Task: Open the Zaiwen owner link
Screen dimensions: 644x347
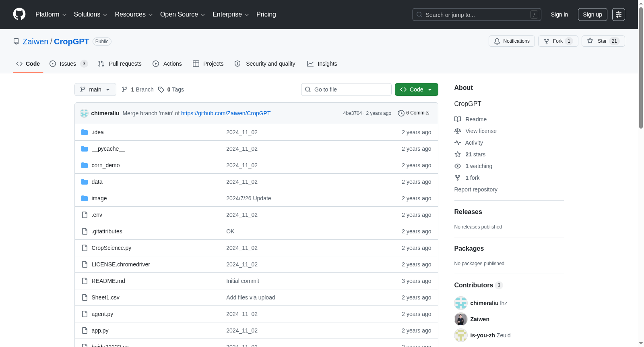Action: pyautogui.click(x=35, y=42)
